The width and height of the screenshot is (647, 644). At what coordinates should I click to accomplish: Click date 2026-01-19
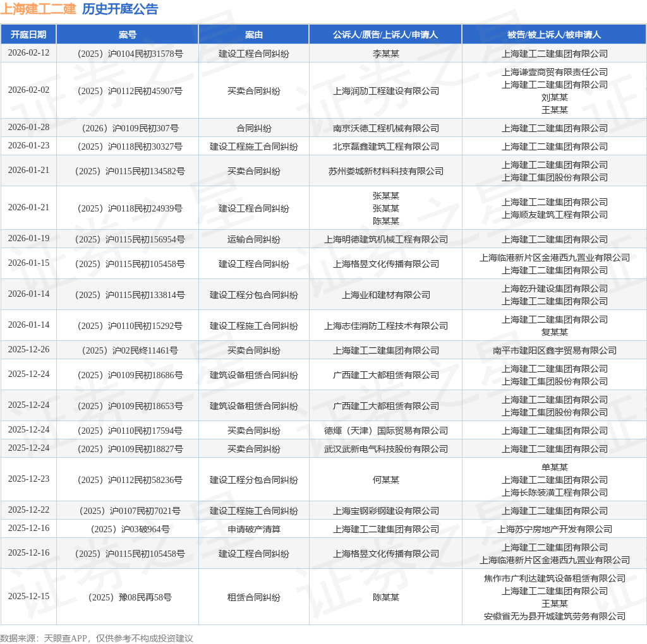(x=28, y=238)
